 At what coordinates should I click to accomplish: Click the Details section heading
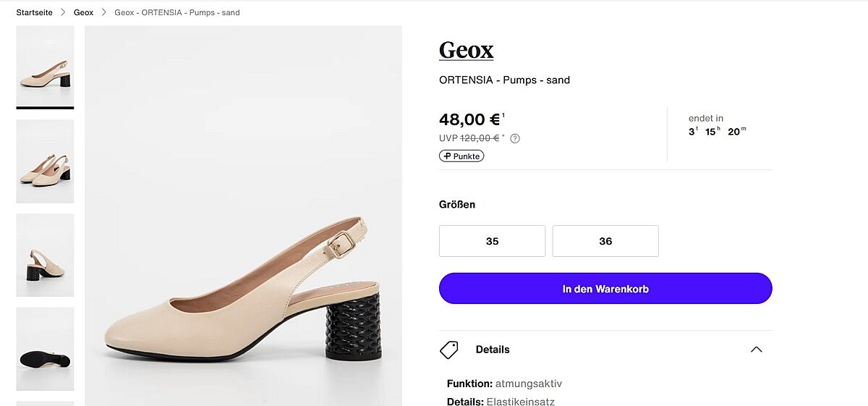point(493,350)
